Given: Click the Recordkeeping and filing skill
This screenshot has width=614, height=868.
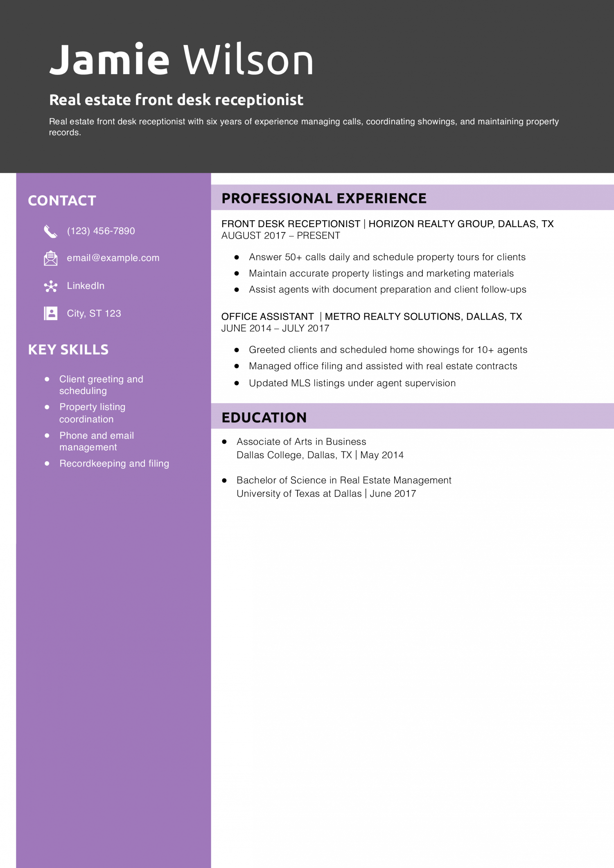Looking at the screenshot, I should click(x=114, y=463).
